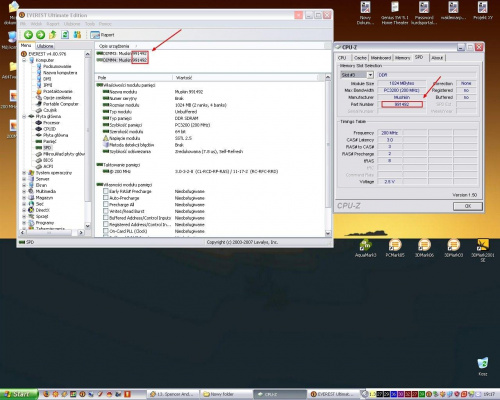Open the 3DMark2001 SE desktop icon
Image resolution: width=500 pixels, height=400 pixels.
click(x=483, y=251)
